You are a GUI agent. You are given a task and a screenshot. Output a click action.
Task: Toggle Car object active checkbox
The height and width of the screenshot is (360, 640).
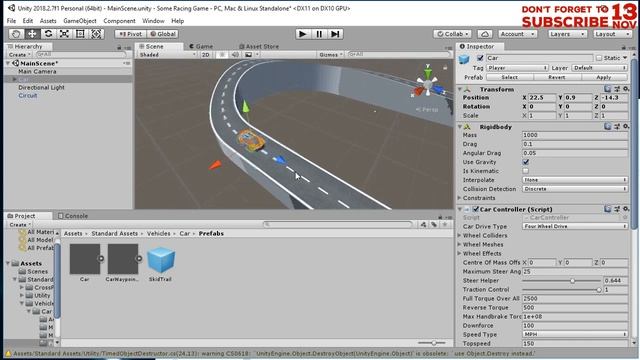point(480,58)
